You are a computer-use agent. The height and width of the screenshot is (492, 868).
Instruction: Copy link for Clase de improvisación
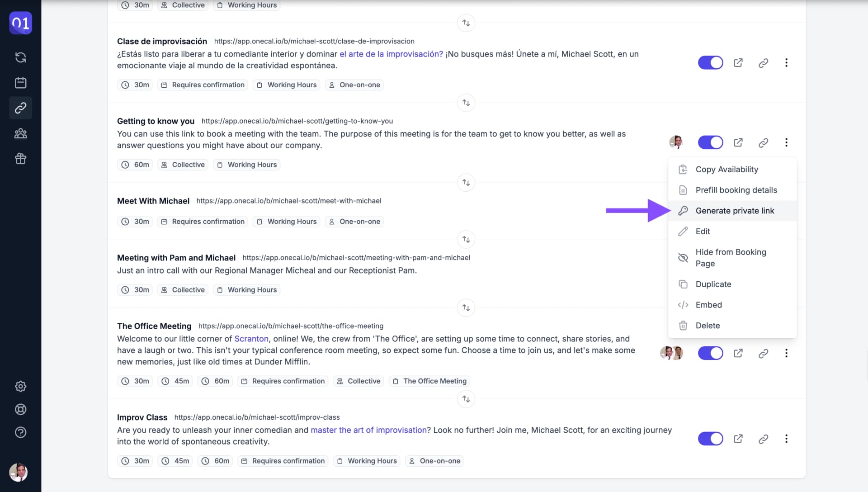click(x=763, y=63)
